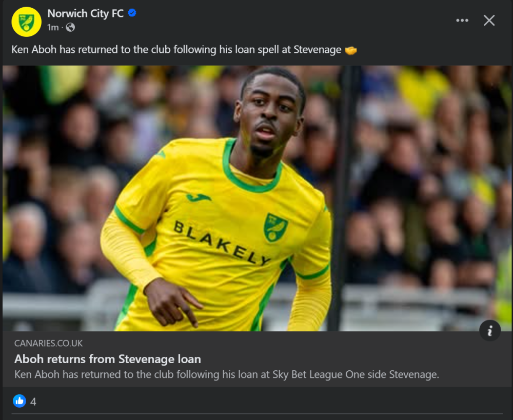
Task: Open the Norwich City FC page name
Action: click(x=85, y=14)
